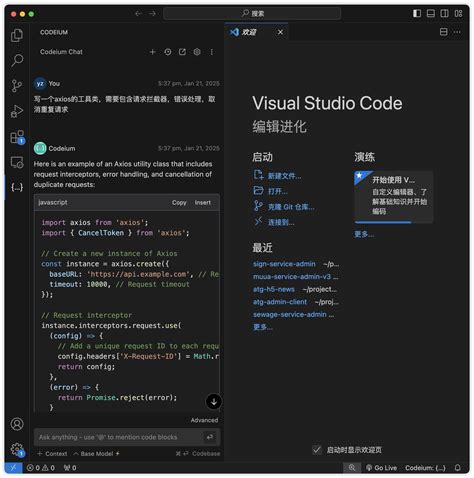Expand the Base Model selector
This screenshot has width=474, height=478.
(x=96, y=454)
